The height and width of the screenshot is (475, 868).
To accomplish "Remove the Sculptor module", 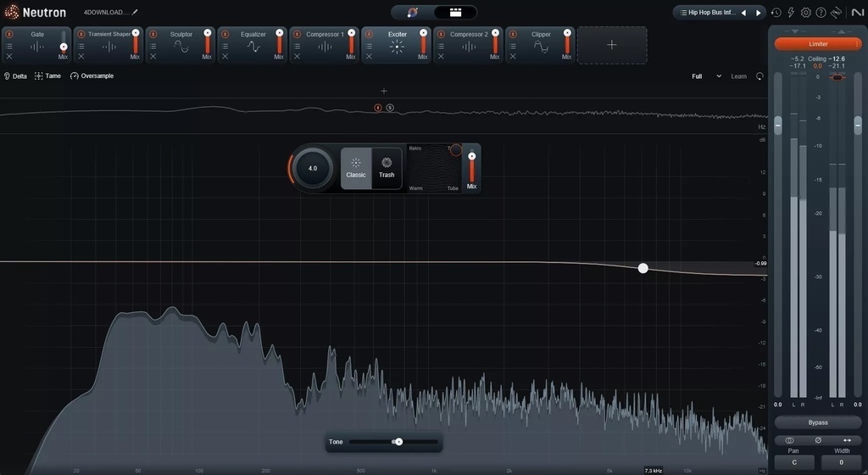I will tap(153, 57).
